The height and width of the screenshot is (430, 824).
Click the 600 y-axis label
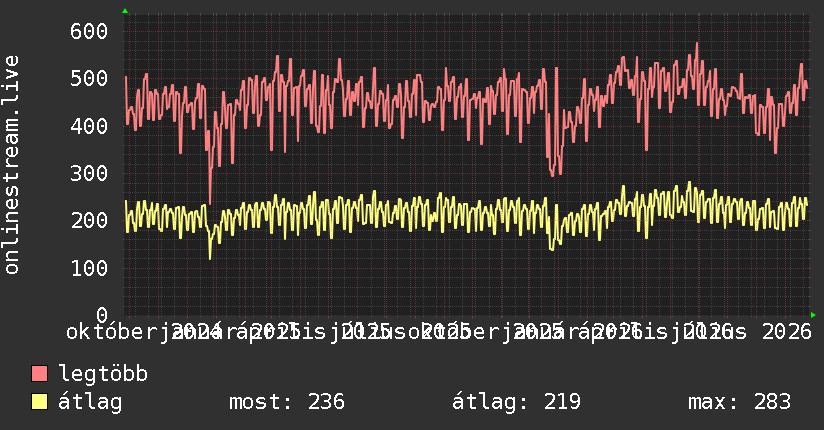tap(89, 31)
